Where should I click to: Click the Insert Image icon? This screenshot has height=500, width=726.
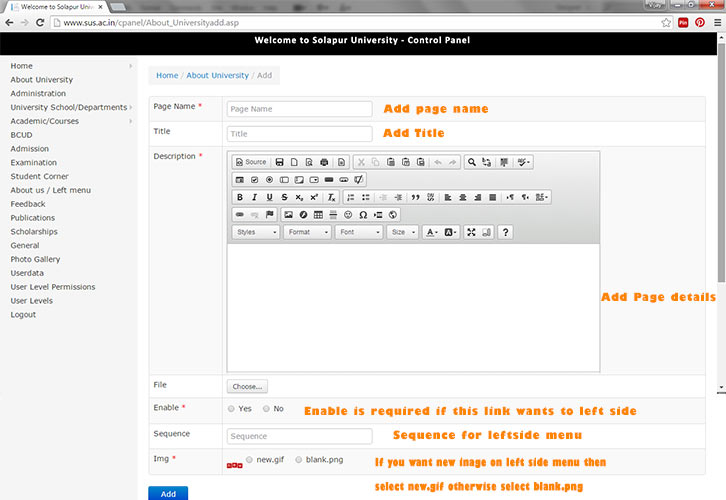pyautogui.click(x=288, y=215)
